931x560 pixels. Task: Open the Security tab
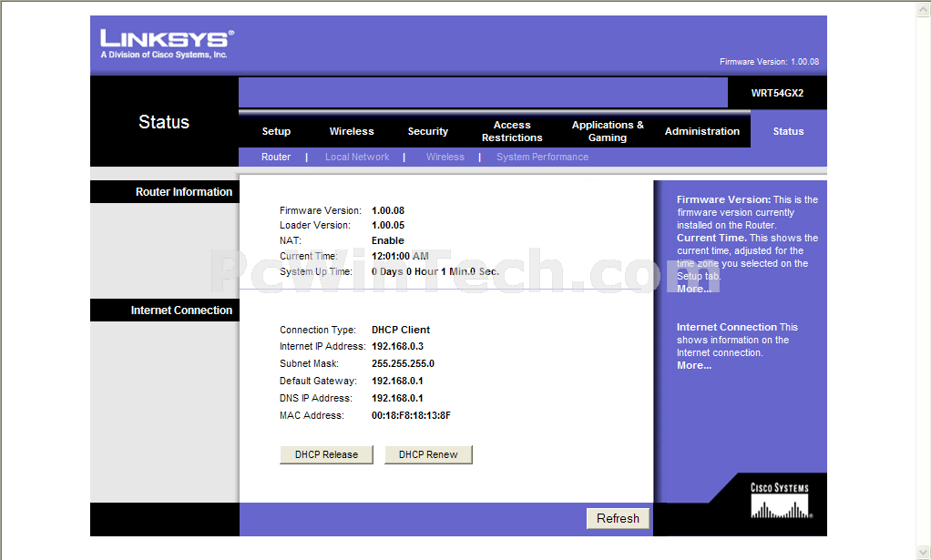click(428, 131)
